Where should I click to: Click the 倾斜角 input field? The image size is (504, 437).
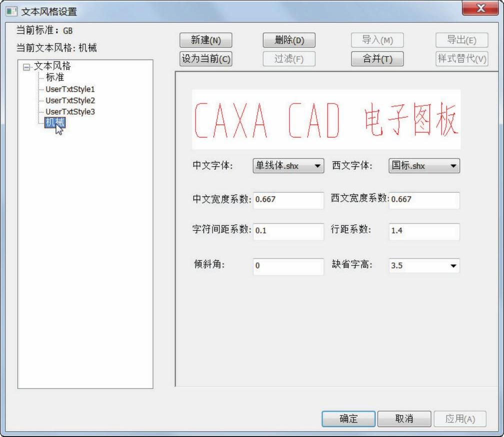pyautogui.click(x=288, y=266)
